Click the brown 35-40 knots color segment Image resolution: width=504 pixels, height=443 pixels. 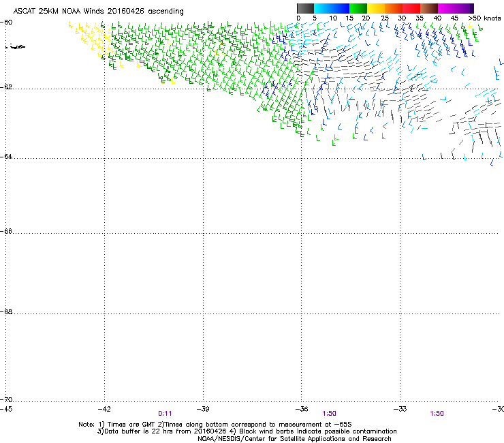point(429,8)
